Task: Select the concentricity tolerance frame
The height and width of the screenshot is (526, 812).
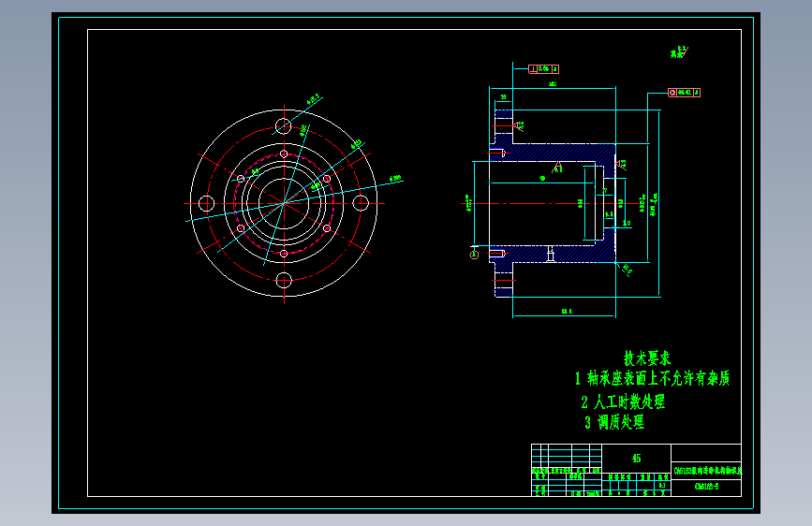Action: (684, 93)
